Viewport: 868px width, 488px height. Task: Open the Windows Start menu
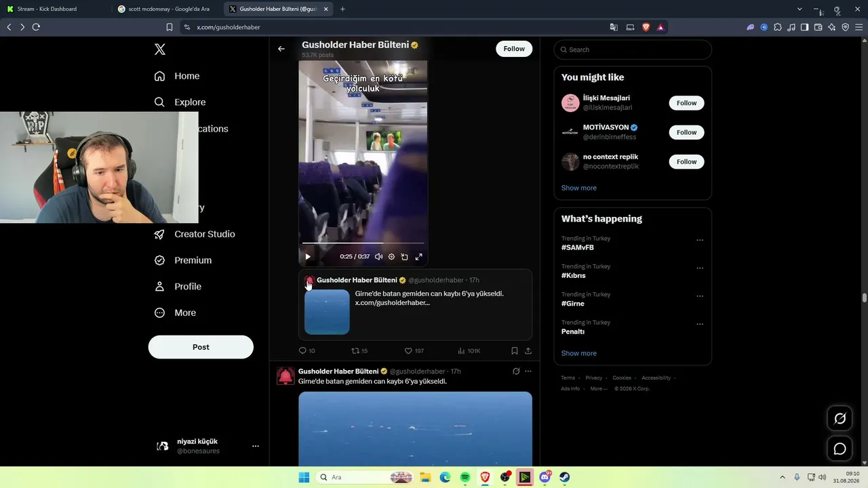tap(304, 477)
